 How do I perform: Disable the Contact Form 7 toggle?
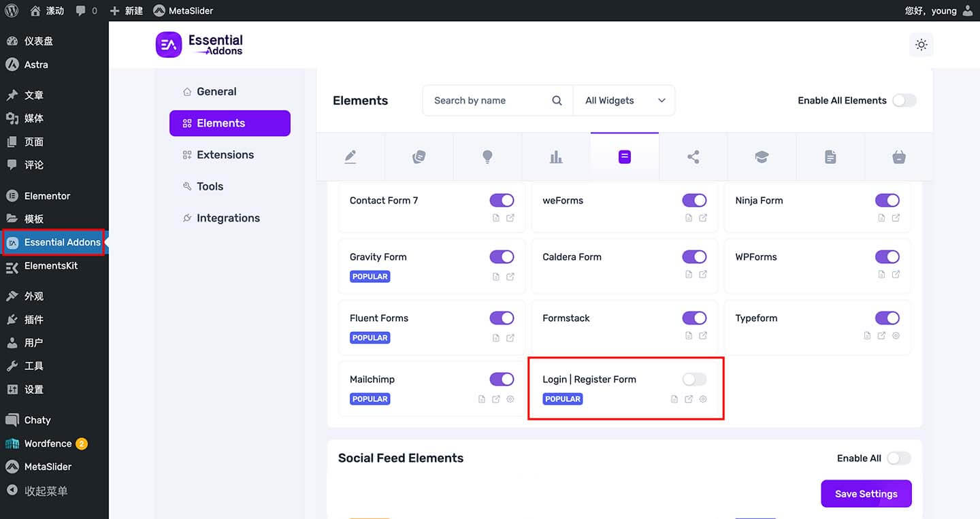pyautogui.click(x=502, y=200)
